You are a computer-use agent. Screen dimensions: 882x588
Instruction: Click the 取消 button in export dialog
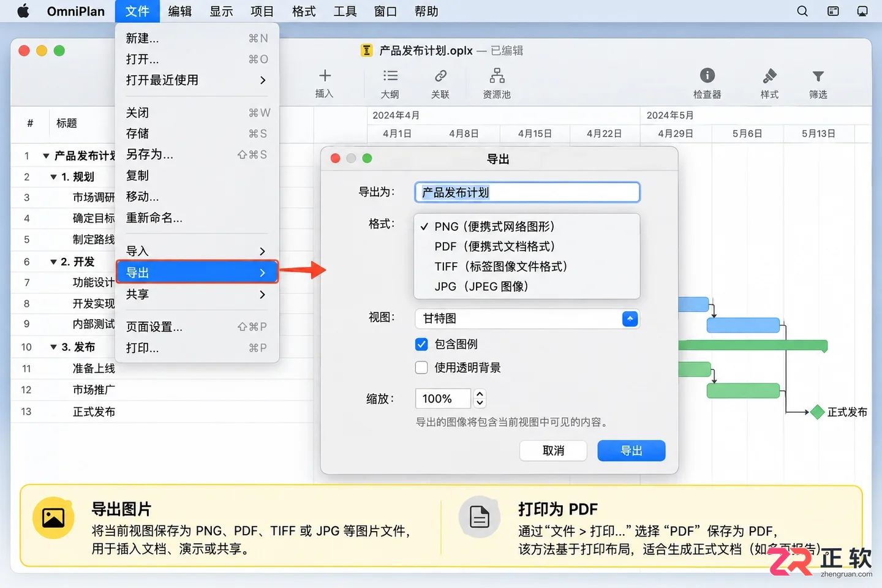pos(553,451)
